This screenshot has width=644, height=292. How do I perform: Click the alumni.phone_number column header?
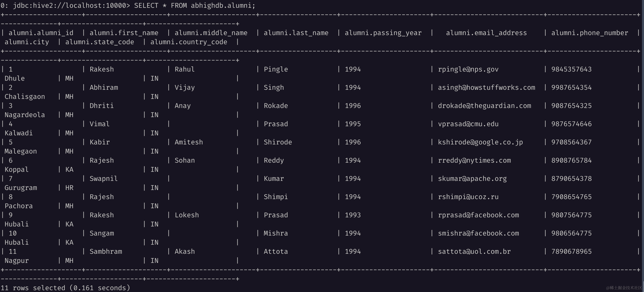click(590, 33)
